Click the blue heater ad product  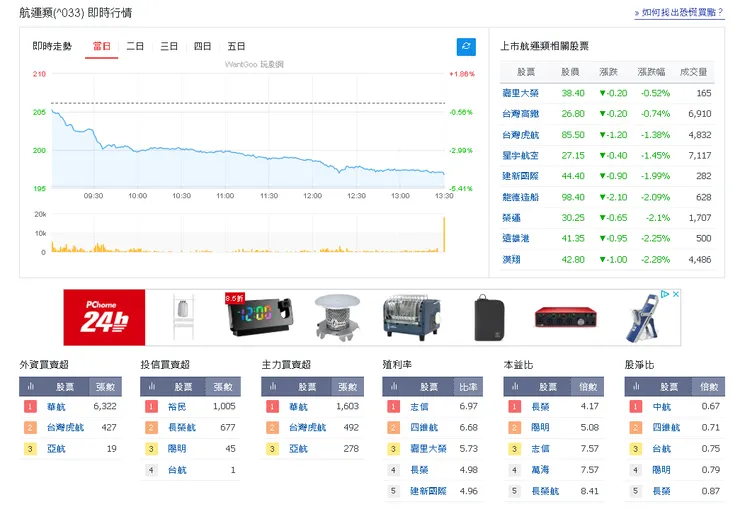click(x=412, y=317)
